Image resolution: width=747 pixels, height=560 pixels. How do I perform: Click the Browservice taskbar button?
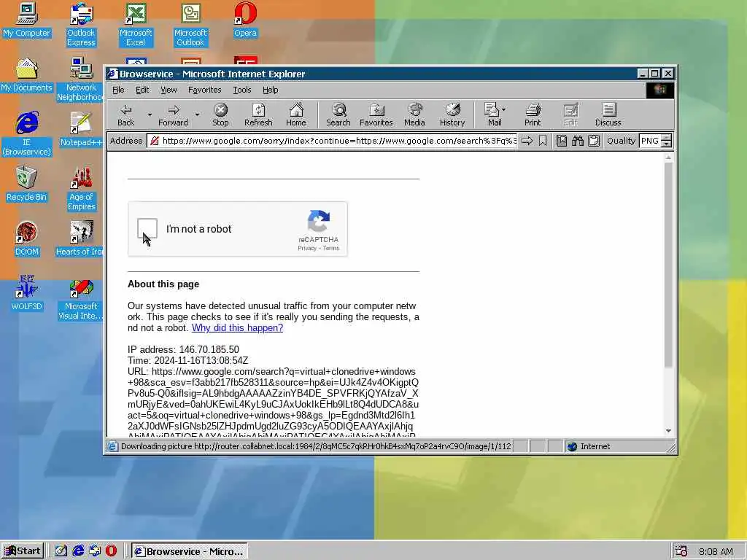(x=190, y=551)
